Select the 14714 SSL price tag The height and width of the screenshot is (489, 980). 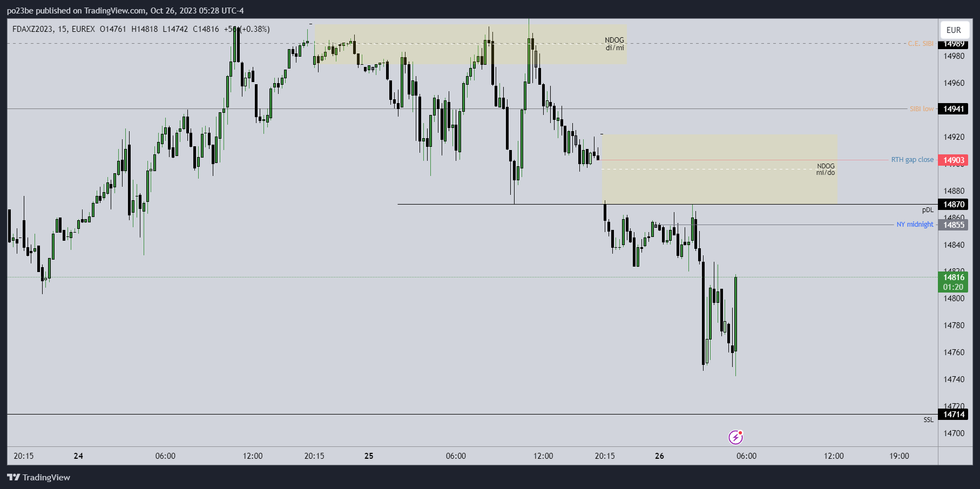[953, 415]
